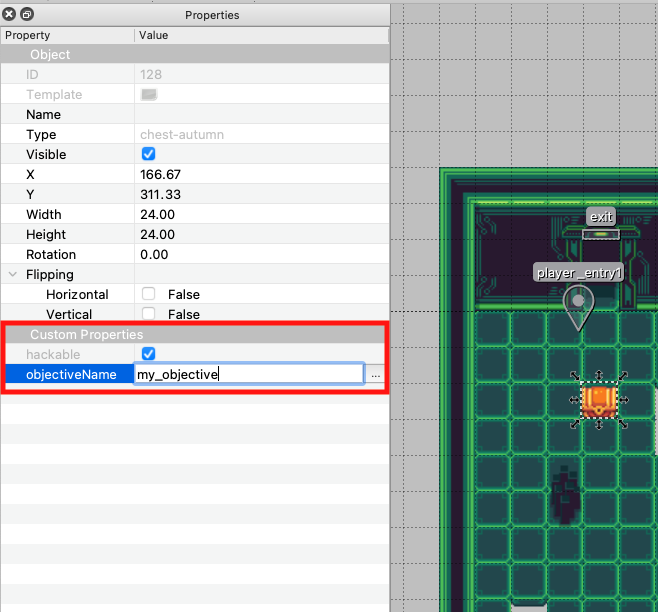Click the Custom Properties group header
Viewport: 658px width, 612px height.
coord(86,334)
